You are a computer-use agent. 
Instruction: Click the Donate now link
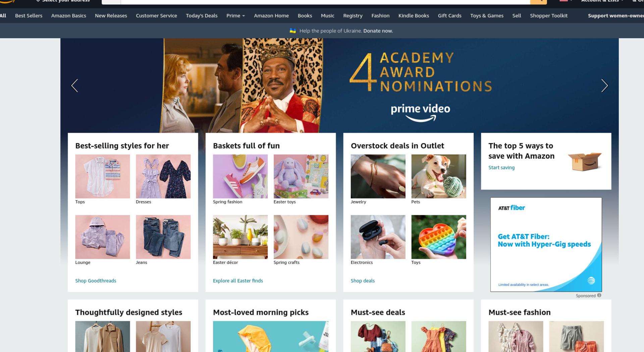pos(378,31)
